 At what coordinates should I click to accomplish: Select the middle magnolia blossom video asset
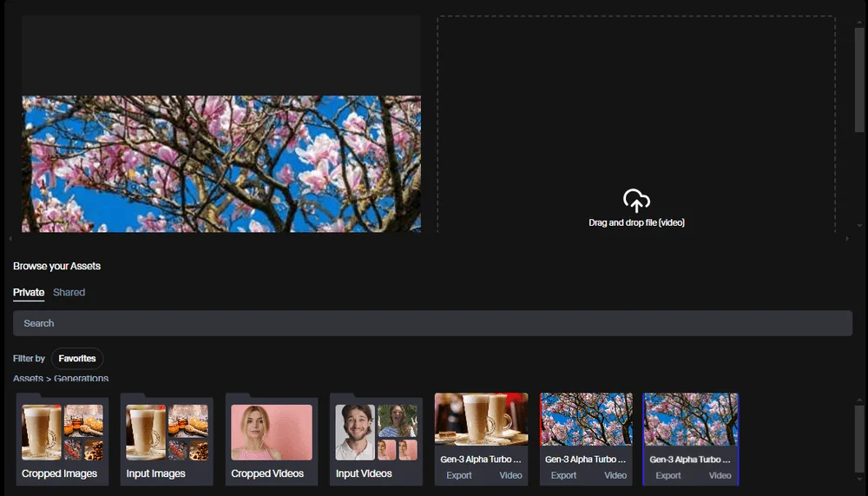(586, 420)
